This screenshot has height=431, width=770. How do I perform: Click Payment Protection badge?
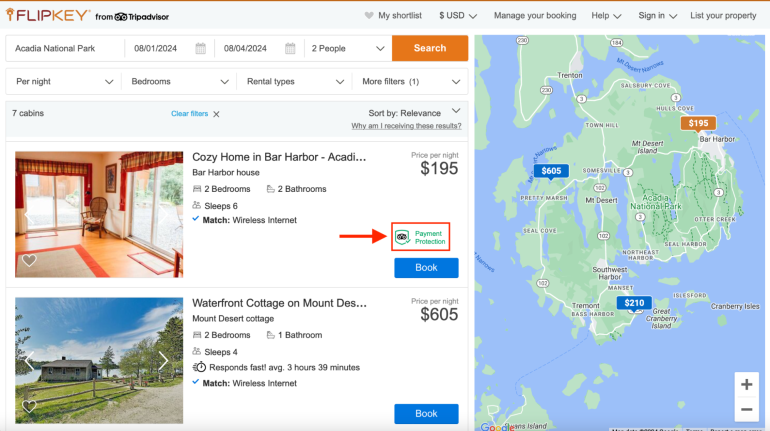pos(420,237)
